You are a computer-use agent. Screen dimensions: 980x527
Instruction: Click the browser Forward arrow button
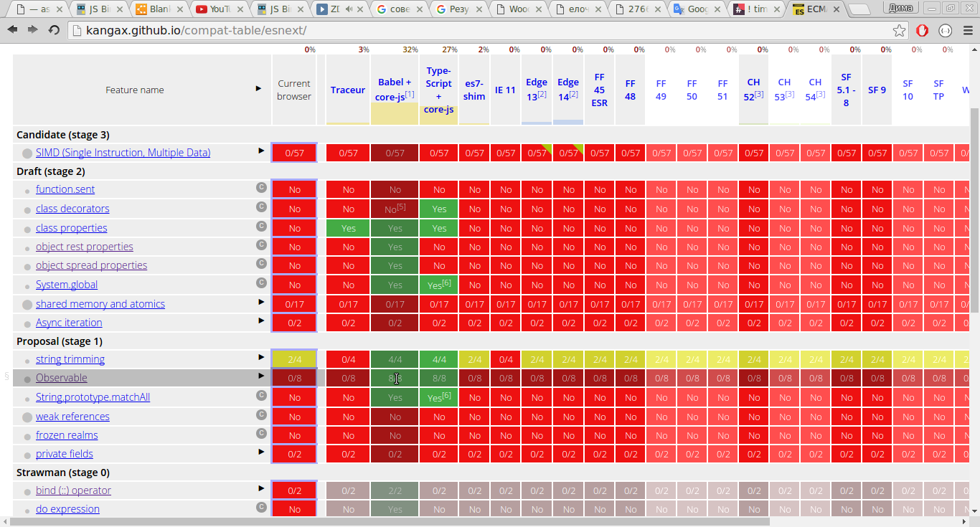point(33,30)
